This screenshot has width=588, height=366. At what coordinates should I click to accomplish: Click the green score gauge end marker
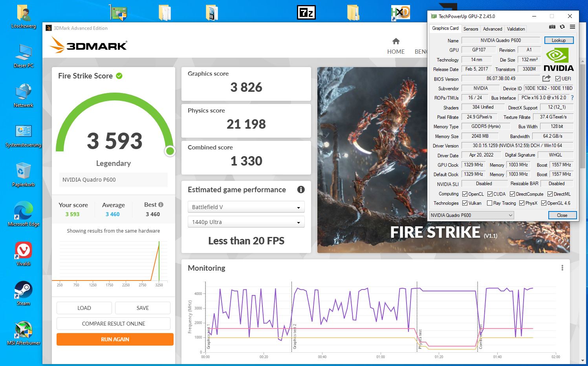click(170, 151)
